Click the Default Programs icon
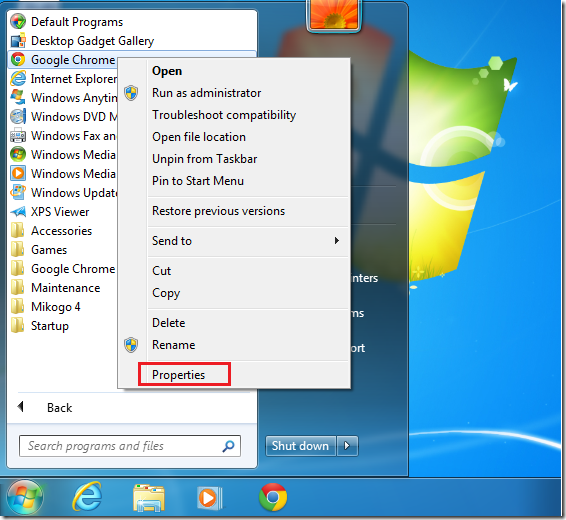 tap(18, 22)
